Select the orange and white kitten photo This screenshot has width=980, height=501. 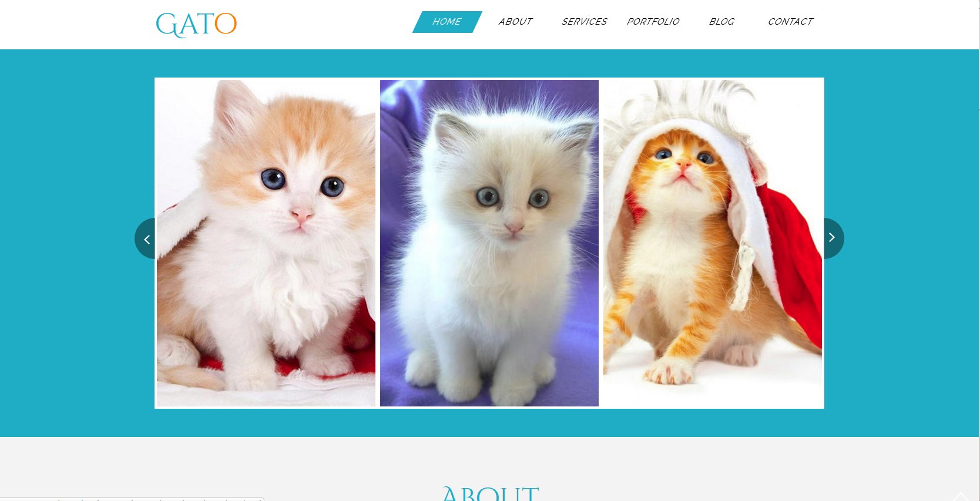[x=266, y=243]
